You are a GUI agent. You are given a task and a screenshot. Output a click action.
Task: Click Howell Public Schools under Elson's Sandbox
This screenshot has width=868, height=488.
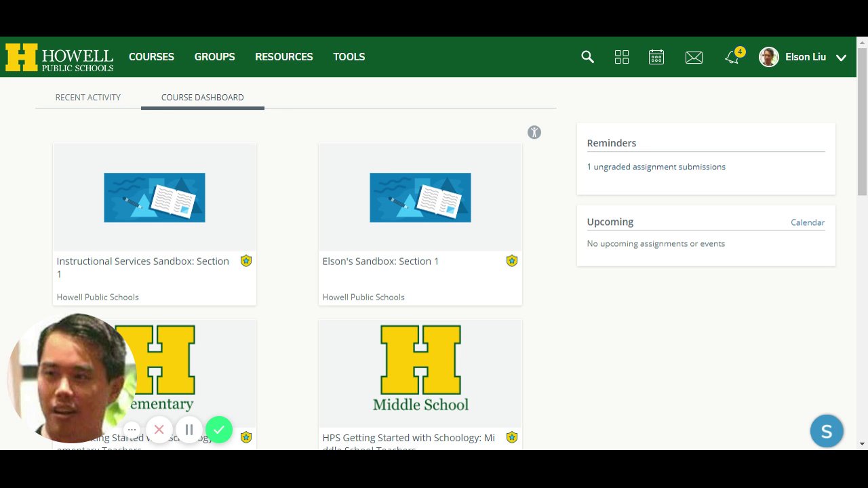click(363, 297)
